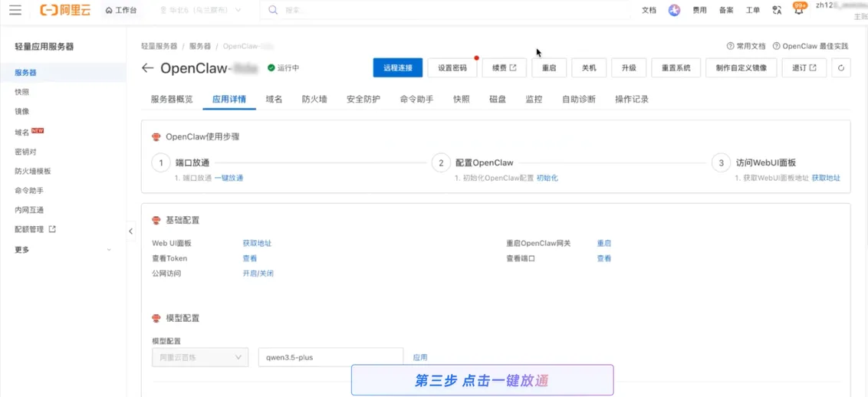Open 费用 in the top bar
The width and height of the screenshot is (868, 397).
click(x=700, y=10)
